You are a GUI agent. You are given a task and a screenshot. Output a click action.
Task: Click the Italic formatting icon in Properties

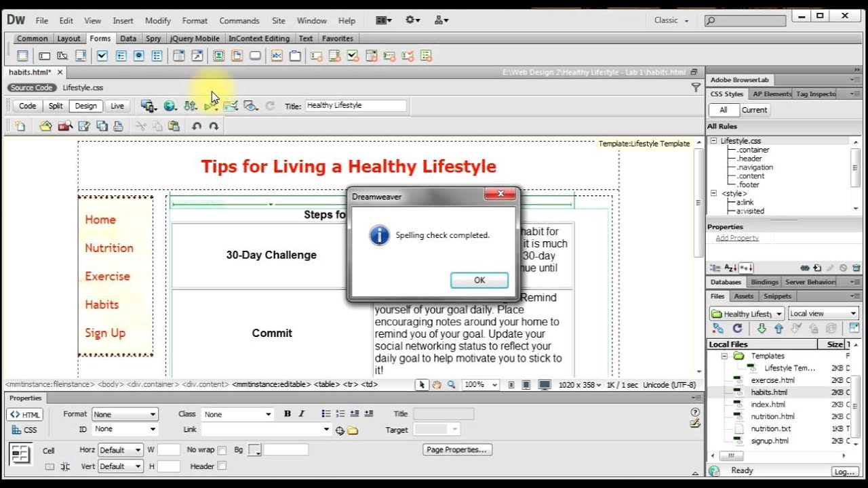[302, 413]
